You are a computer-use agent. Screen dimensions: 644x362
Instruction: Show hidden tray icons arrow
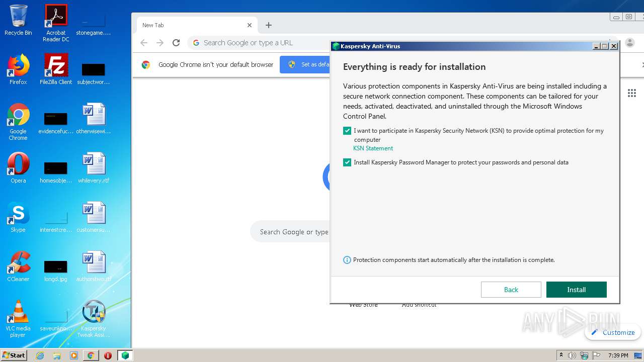[561, 355]
